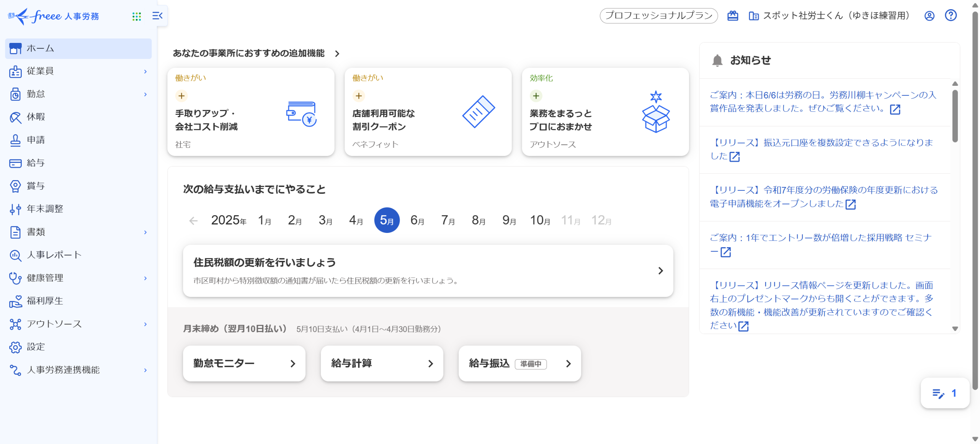
Task: Click the notification bell icon
Action: point(717,61)
